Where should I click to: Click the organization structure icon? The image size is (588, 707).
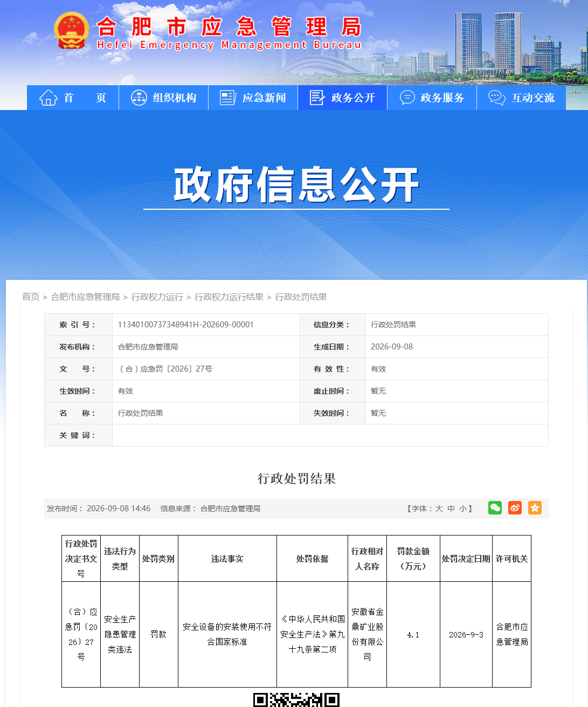coord(139,98)
